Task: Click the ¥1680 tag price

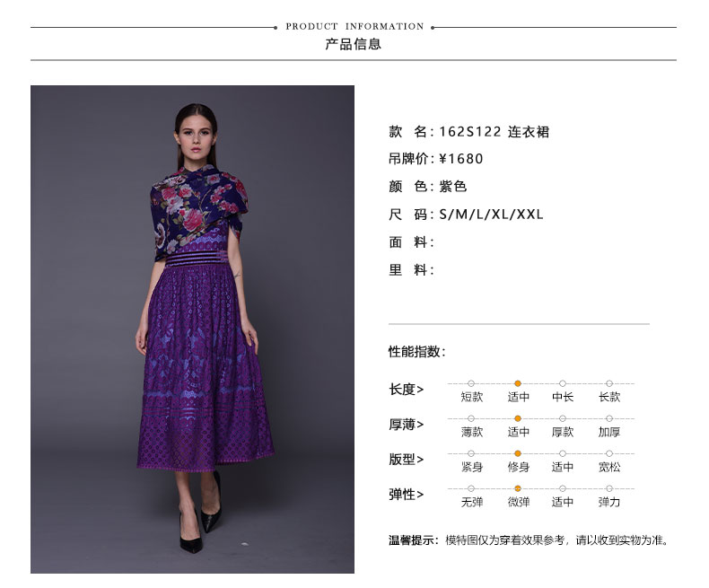Action: click(x=461, y=159)
